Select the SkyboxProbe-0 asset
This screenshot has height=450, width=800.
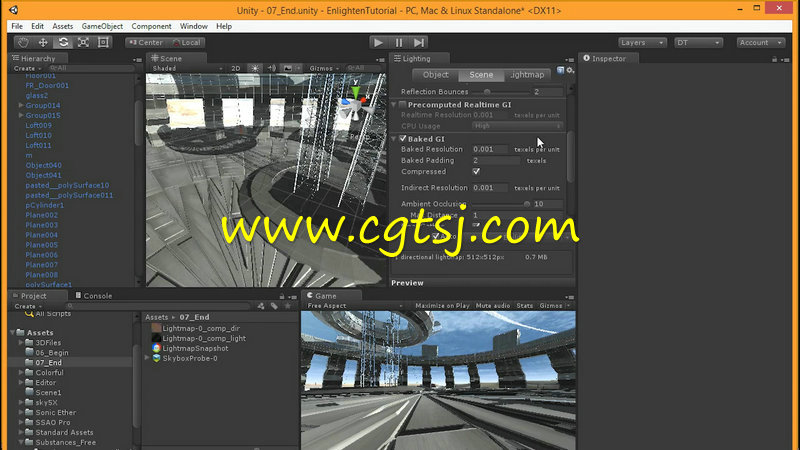pos(190,358)
